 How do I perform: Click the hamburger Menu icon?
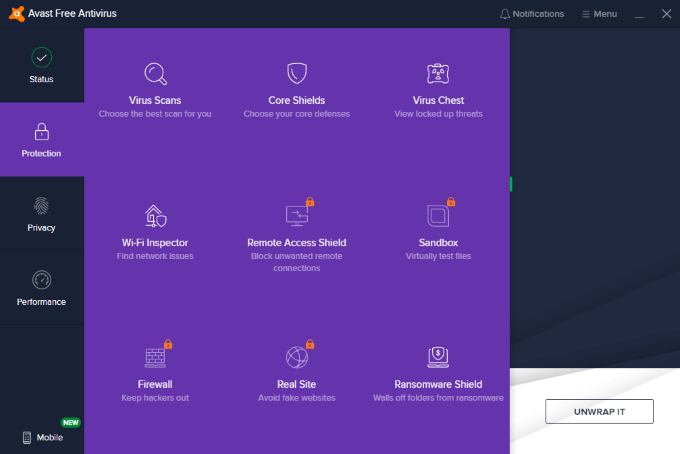click(585, 14)
